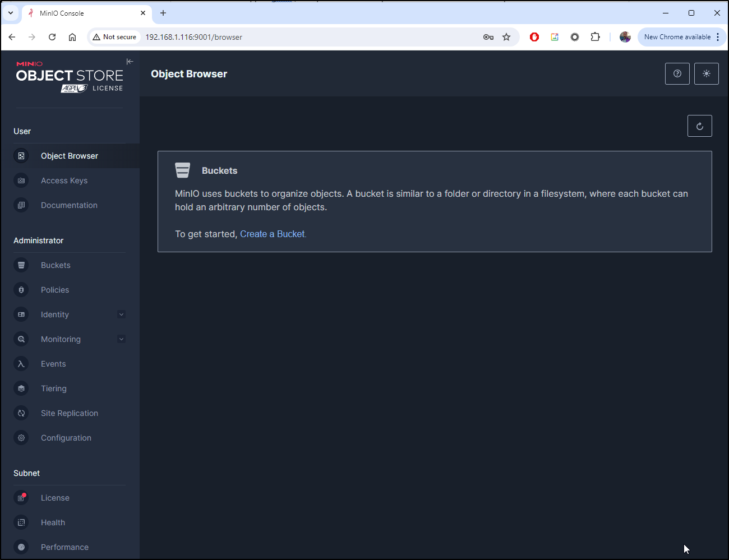Click the colorful picture extension icon
This screenshot has height=560, width=729.
point(555,37)
